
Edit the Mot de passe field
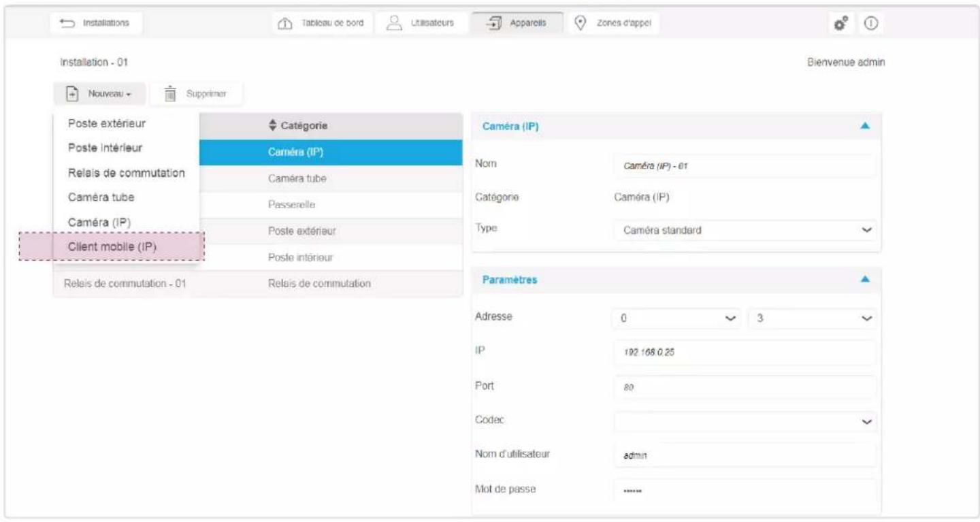point(745,490)
